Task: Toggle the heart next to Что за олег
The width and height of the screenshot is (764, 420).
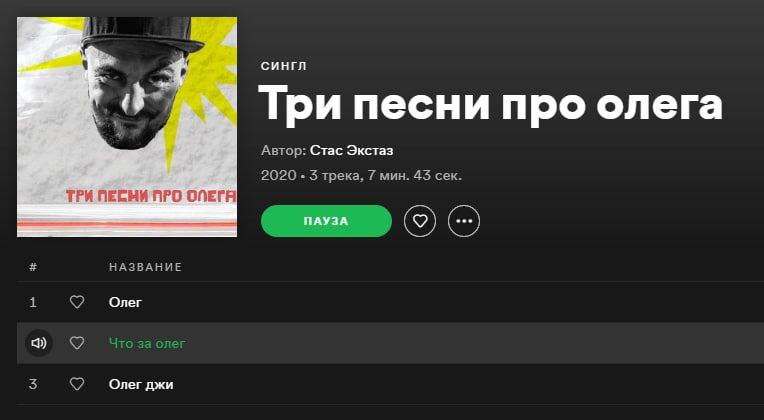Action: (77, 344)
